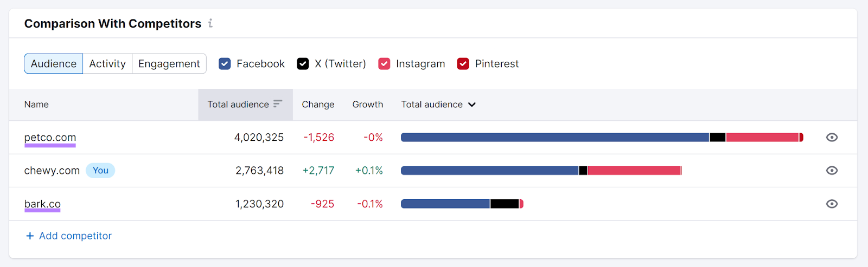
Task: Click chewy.com's red Instagram bar segment
Action: pyautogui.click(x=634, y=171)
